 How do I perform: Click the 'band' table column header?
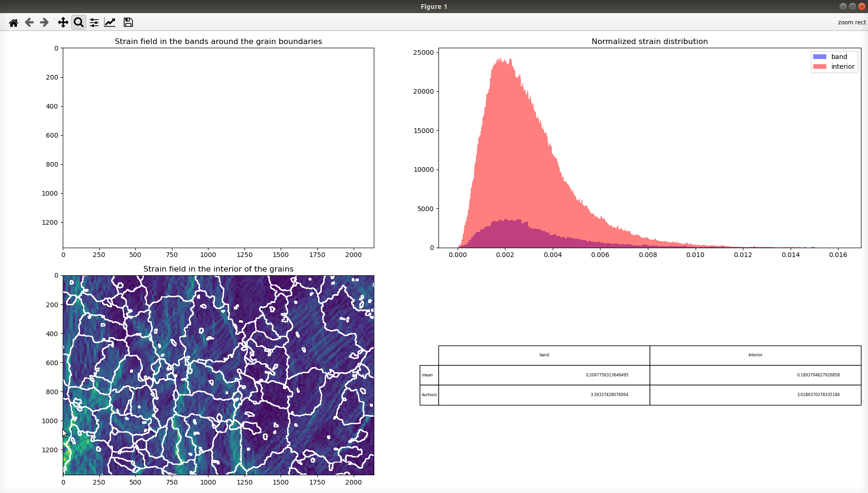coord(544,355)
